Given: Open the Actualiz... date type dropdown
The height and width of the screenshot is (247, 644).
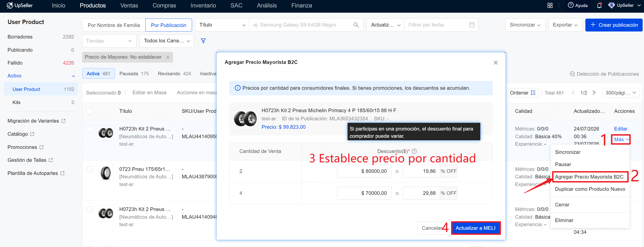Looking at the screenshot, I should (x=385, y=25).
